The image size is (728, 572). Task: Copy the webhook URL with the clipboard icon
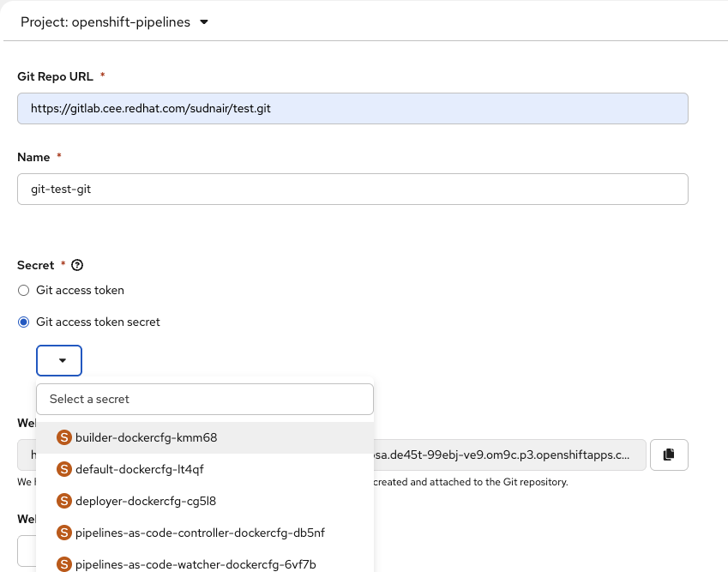click(669, 454)
